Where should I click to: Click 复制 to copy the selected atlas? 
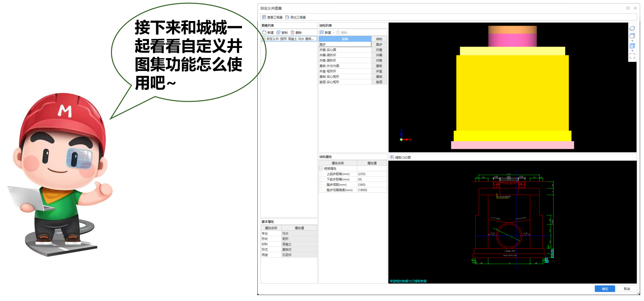pos(282,33)
